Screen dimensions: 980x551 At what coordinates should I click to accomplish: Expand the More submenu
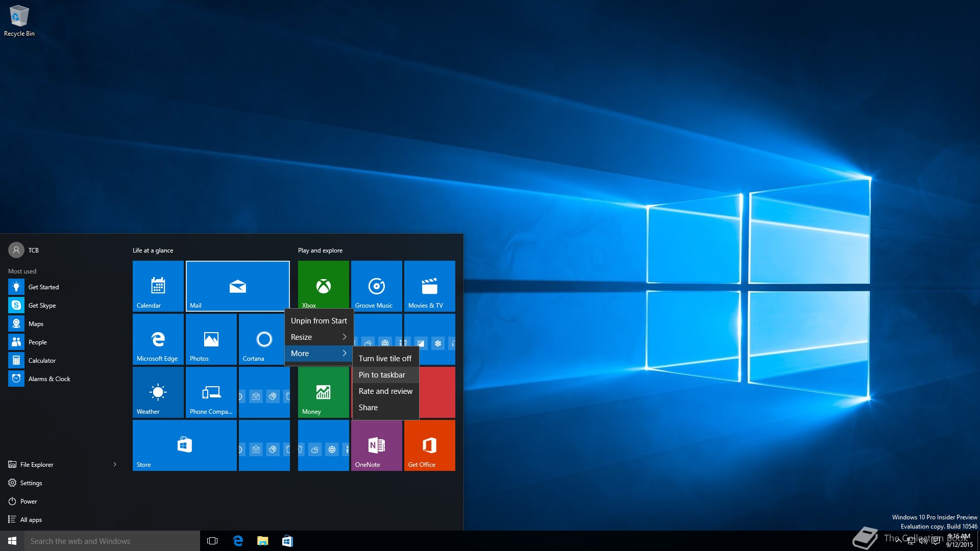319,353
